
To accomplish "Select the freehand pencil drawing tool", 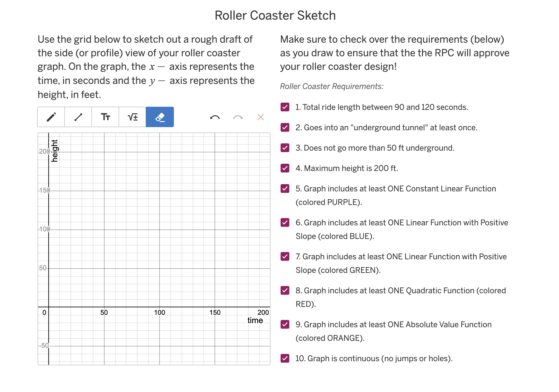I will (51, 117).
